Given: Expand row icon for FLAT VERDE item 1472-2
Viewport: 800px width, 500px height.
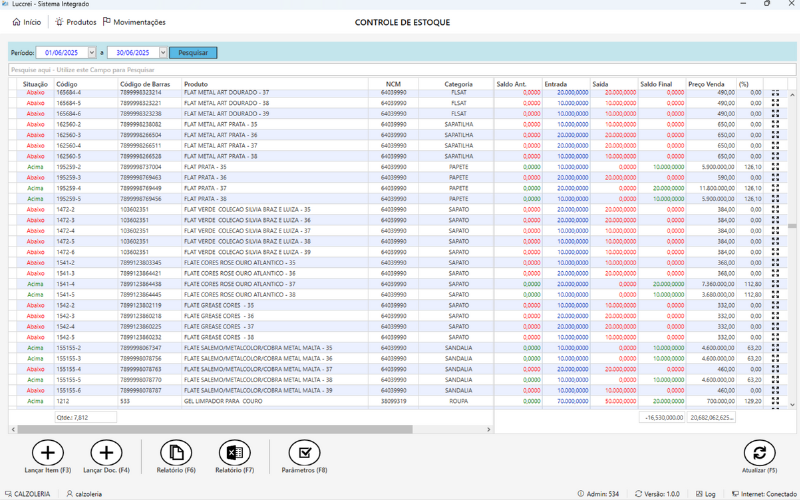Looking at the screenshot, I should (776, 209).
